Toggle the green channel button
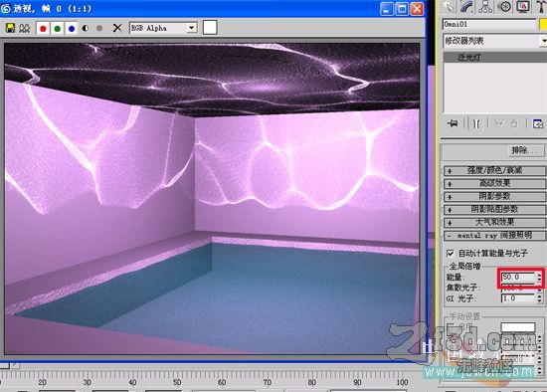547x392 pixels. click(58, 28)
